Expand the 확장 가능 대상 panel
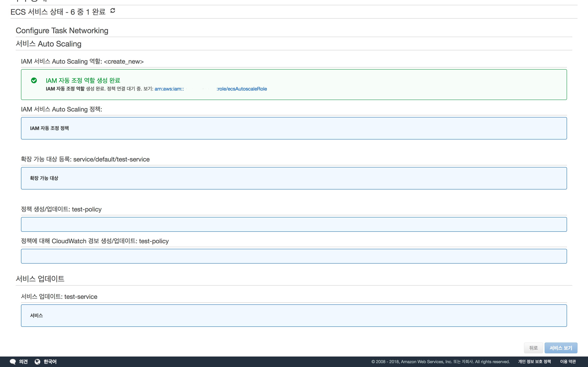Viewport: 588px width, 367px height. point(44,178)
